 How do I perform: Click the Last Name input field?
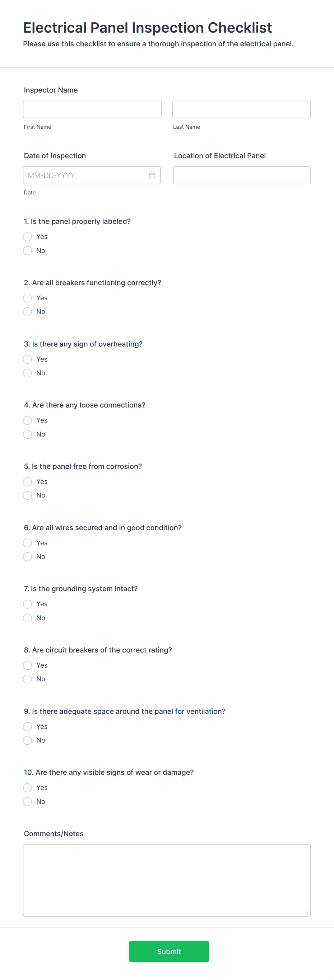(x=241, y=109)
